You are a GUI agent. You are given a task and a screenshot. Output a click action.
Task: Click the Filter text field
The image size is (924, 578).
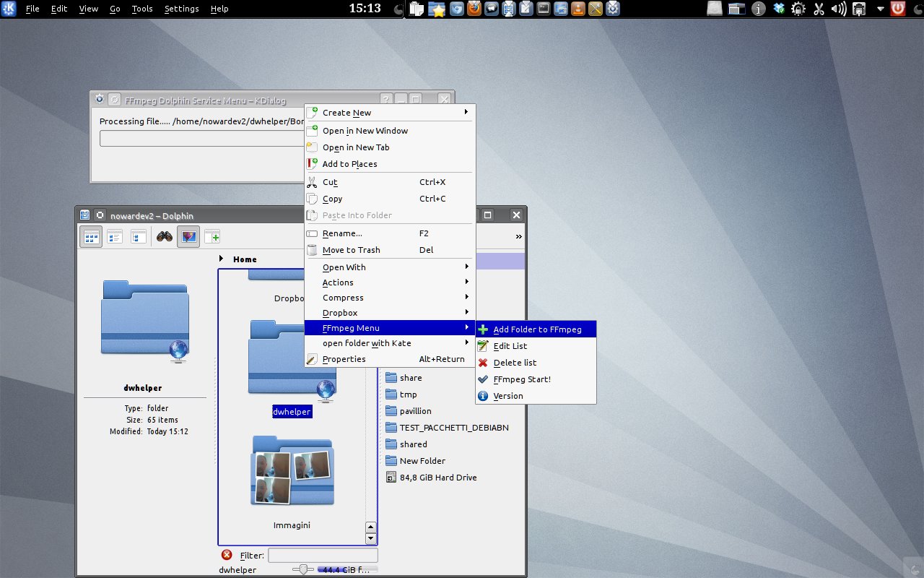323,555
